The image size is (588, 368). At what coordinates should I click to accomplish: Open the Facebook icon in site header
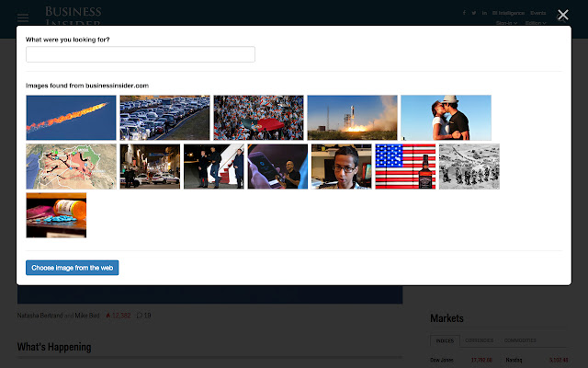464,13
